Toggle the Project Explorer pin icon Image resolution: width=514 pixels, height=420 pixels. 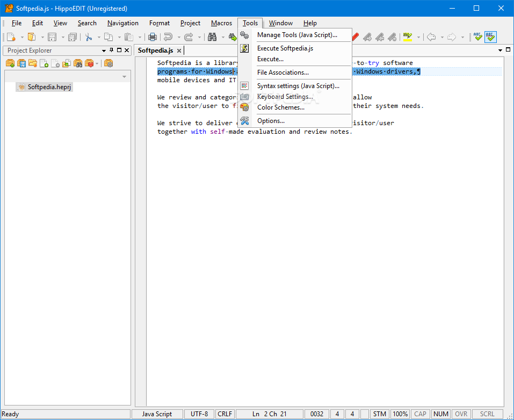pyautogui.click(x=112, y=50)
